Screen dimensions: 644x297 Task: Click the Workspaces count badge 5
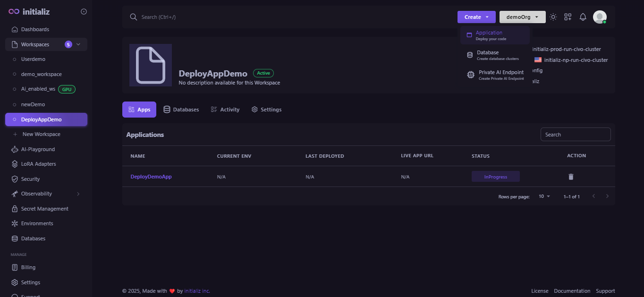pyautogui.click(x=68, y=44)
